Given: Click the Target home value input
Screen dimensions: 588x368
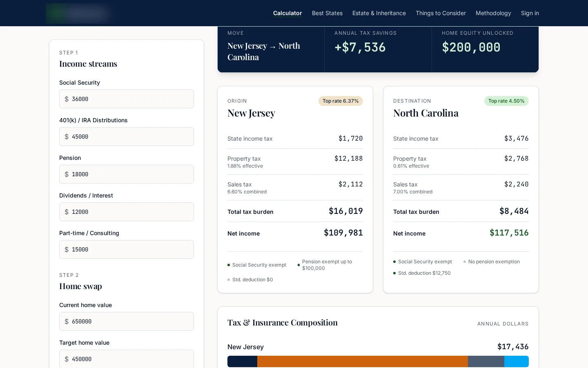Looking at the screenshot, I should [127, 359].
